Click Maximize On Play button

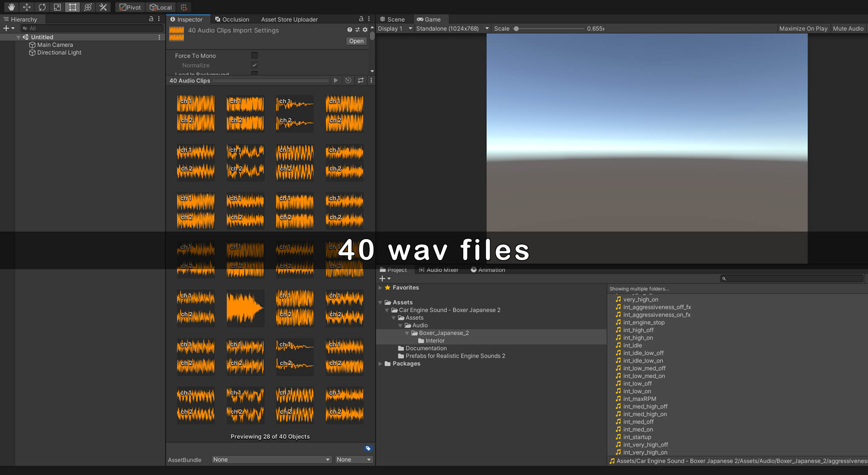pyautogui.click(x=803, y=28)
